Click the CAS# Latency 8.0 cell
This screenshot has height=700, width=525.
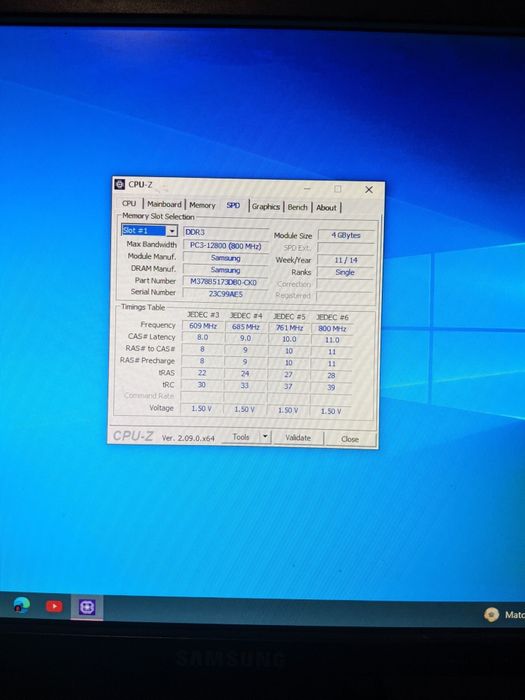[202, 338]
